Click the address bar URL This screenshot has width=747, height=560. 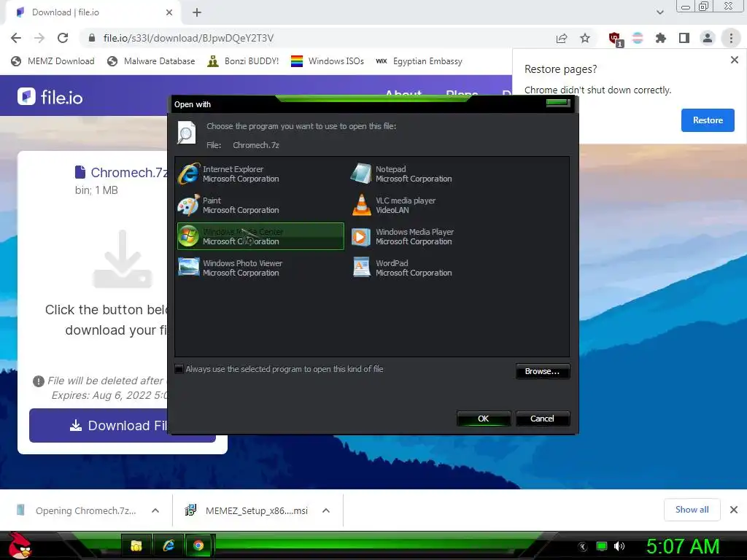188,38
